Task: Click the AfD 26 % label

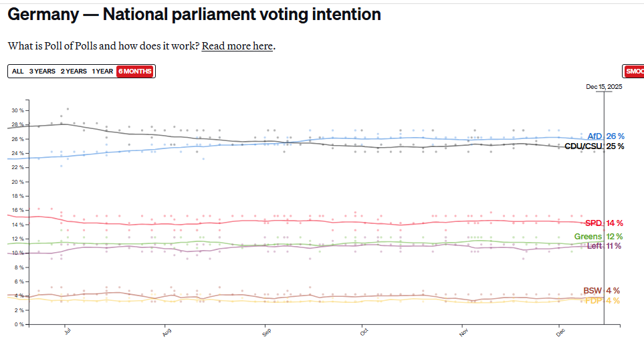Action: click(605, 136)
